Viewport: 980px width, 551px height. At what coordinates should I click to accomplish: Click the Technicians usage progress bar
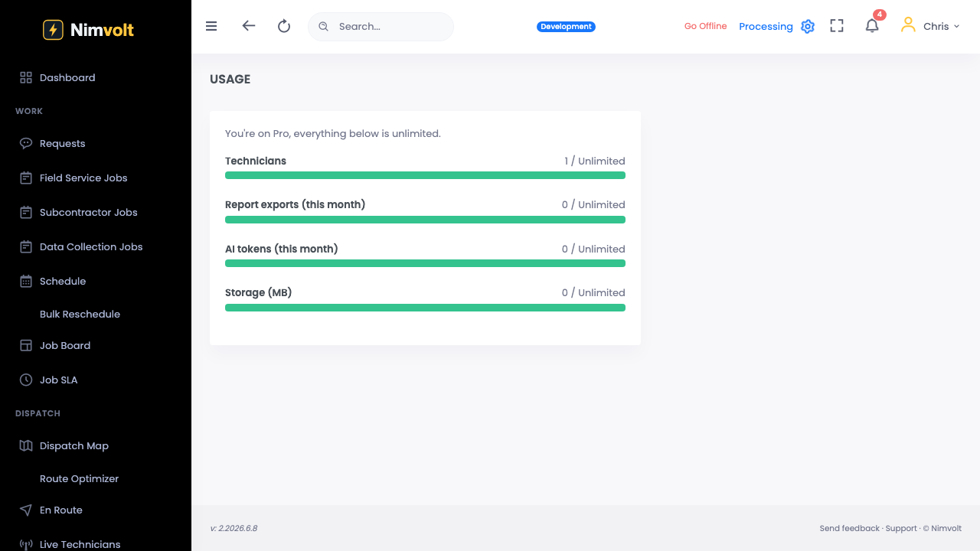pyautogui.click(x=425, y=175)
